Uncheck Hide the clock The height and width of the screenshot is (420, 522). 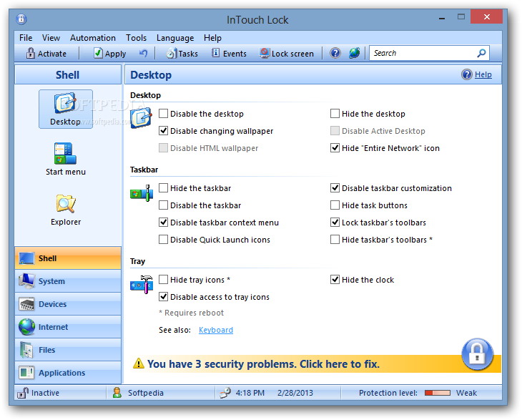click(335, 280)
